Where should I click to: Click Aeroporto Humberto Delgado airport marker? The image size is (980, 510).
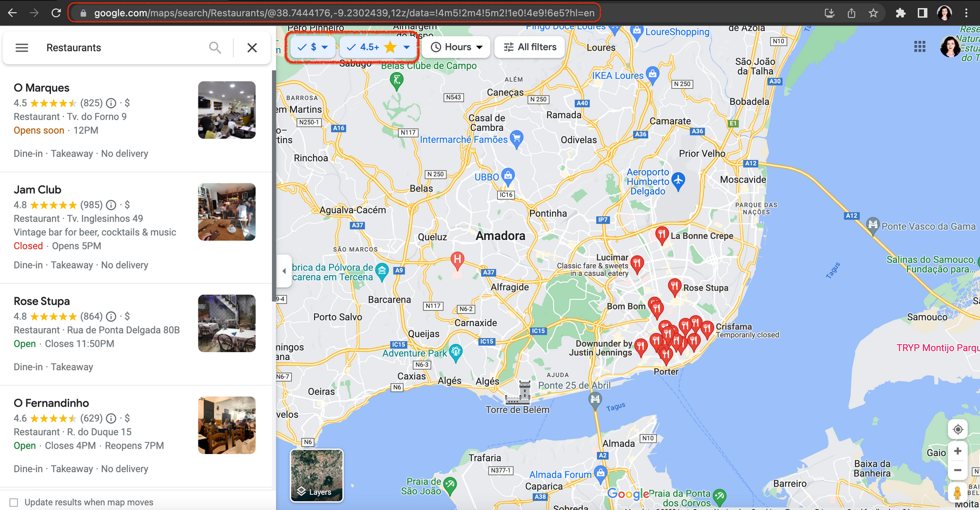tap(678, 181)
